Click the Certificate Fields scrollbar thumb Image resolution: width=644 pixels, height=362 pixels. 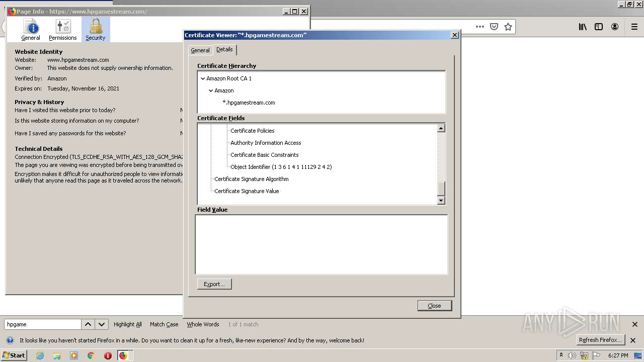441,189
